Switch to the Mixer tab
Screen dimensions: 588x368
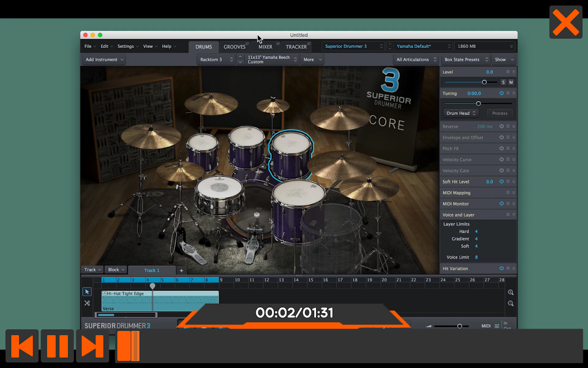coord(265,46)
